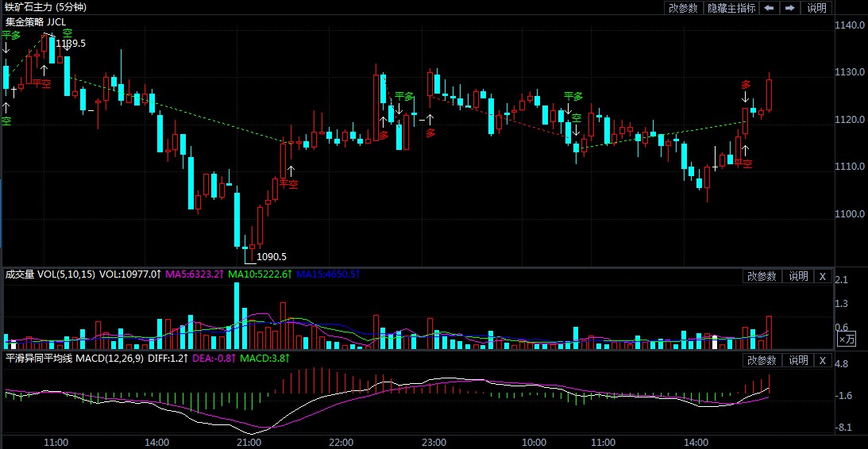Toggle the ×万 volume unit box

tap(846, 339)
